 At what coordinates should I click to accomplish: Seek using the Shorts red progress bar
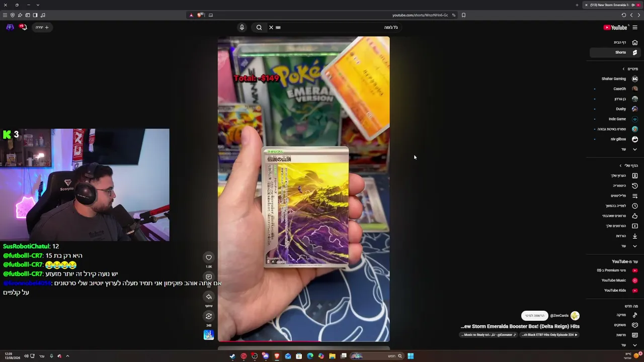coord(303,341)
